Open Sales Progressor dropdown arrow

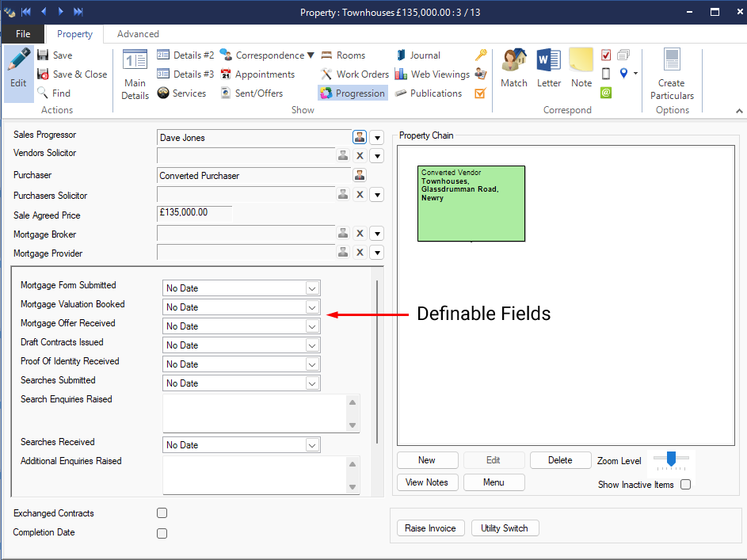(x=377, y=138)
